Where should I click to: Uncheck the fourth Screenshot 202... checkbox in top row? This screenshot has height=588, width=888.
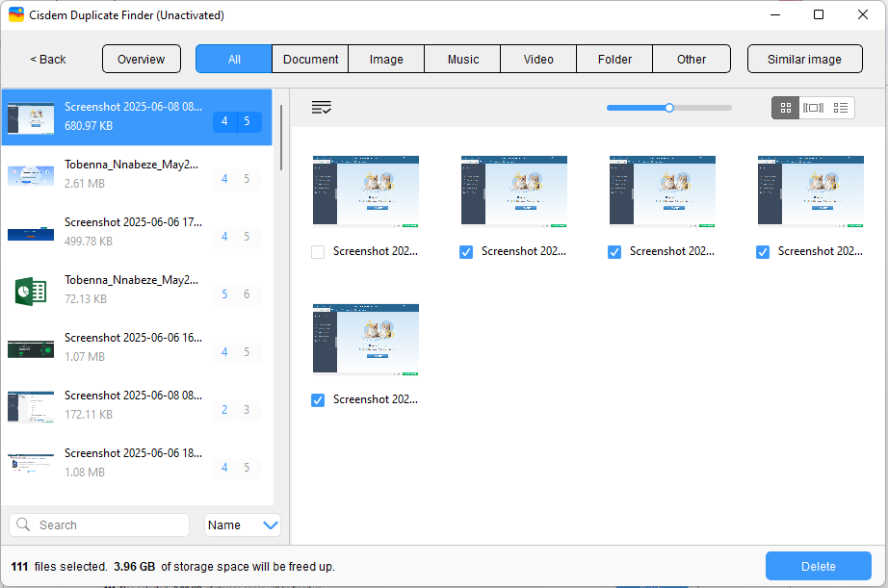pos(763,252)
